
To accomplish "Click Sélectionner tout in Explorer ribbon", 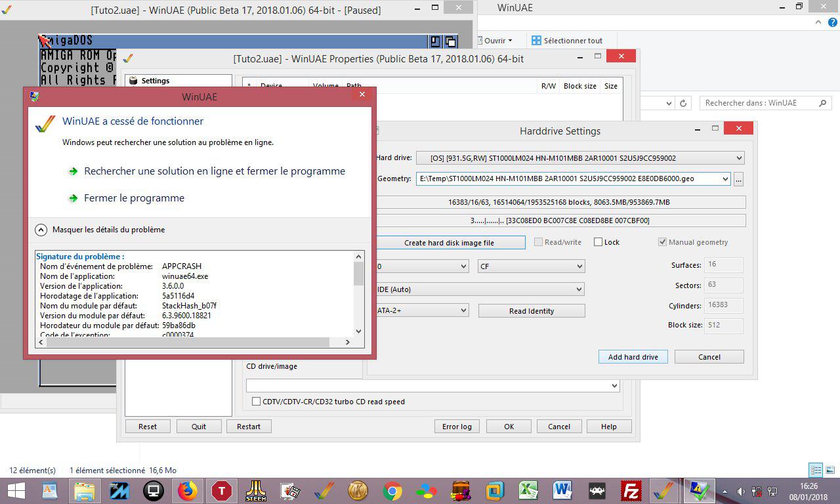I will [x=566, y=41].
